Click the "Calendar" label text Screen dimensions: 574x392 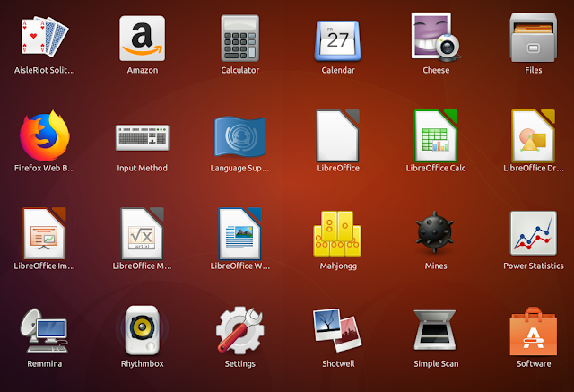[x=338, y=70]
